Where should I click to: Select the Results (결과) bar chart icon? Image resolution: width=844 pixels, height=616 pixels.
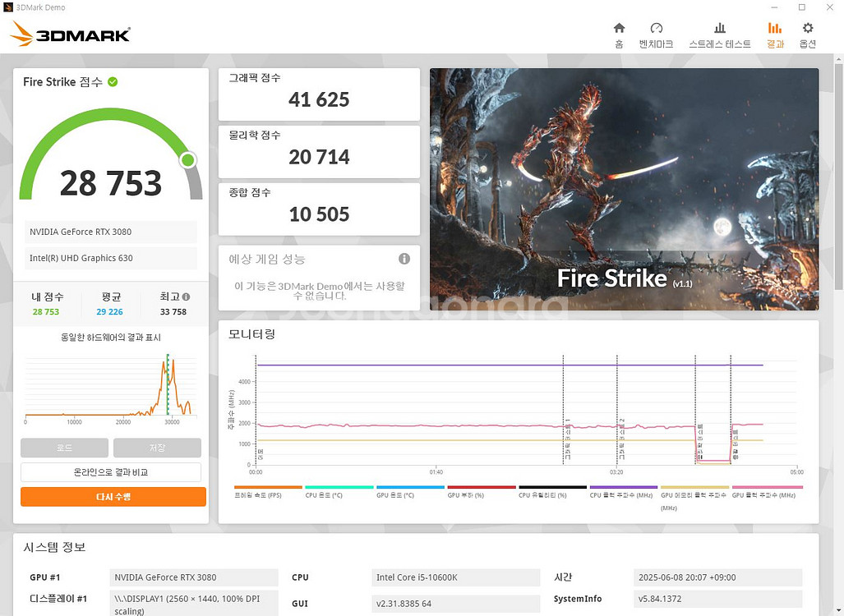(x=775, y=28)
